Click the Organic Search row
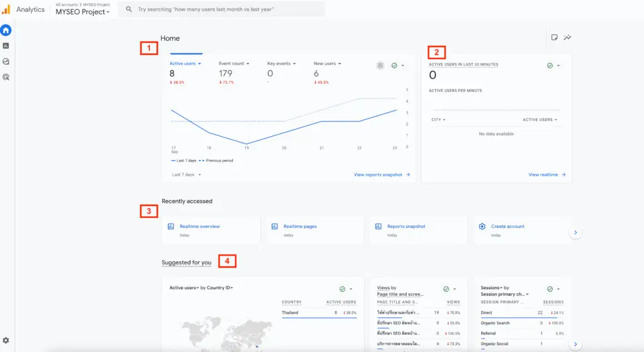Image resolution: width=644 pixels, height=352 pixels. (x=522, y=323)
